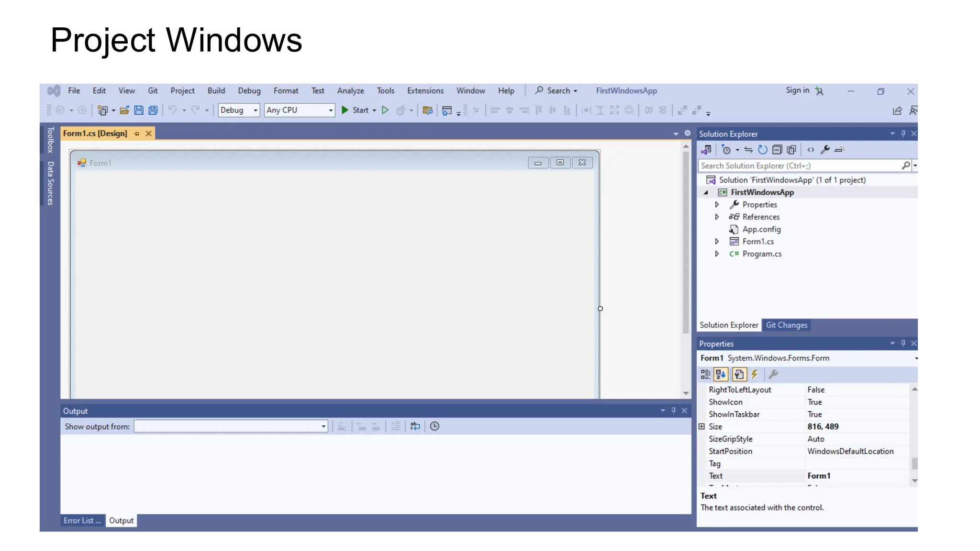Switch to Error List tab
The height and width of the screenshot is (551, 980).
coord(82,521)
